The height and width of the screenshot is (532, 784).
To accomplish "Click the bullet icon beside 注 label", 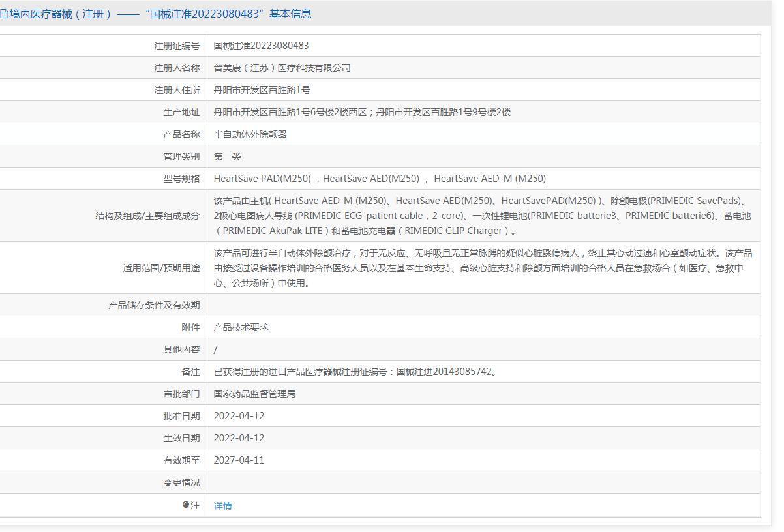I will [x=186, y=505].
